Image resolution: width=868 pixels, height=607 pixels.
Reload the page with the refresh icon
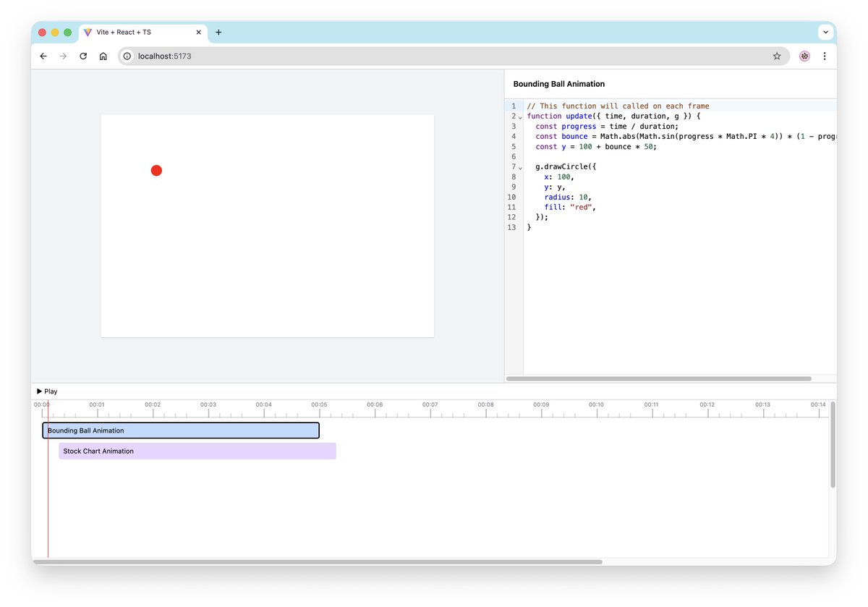point(83,56)
